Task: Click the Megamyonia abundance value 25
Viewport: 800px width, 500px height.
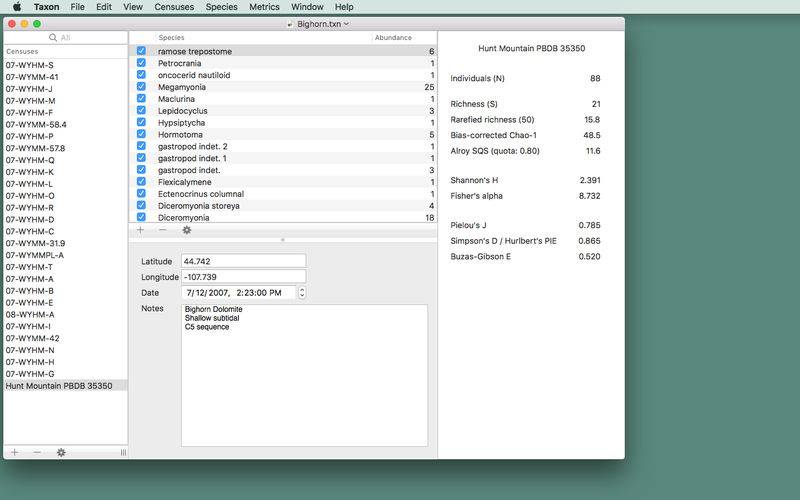Action: 429,87
